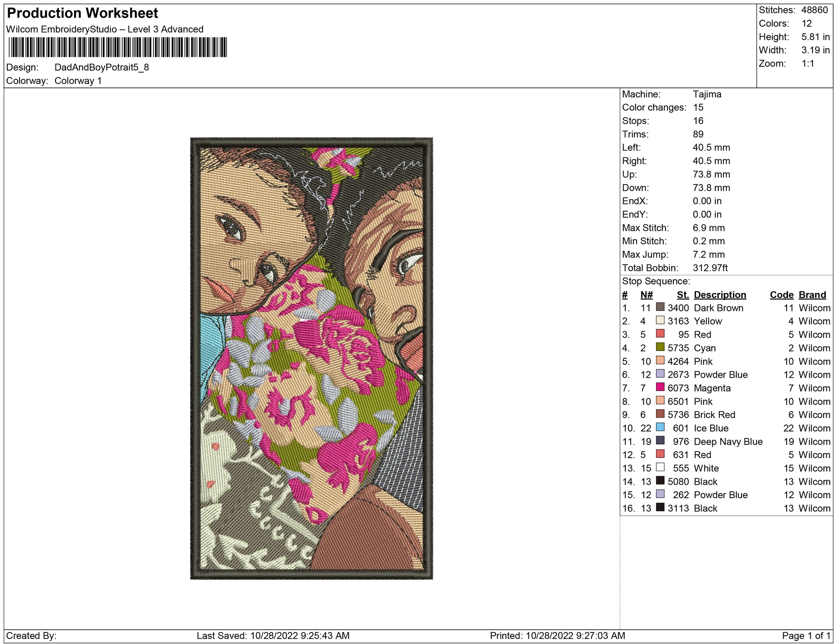
Task: Click the design name DadAndBoyPotrait5_8
Action: tap(102, 68)
